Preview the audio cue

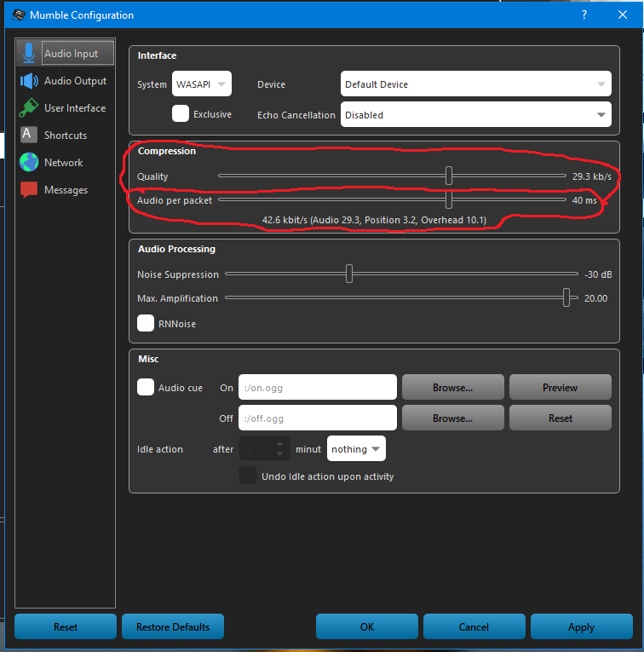click(560, 387)
